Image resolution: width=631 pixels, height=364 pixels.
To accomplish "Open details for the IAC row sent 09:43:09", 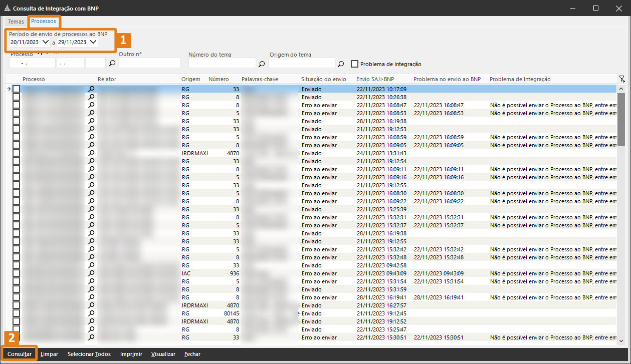I will (x=91, y=273).
